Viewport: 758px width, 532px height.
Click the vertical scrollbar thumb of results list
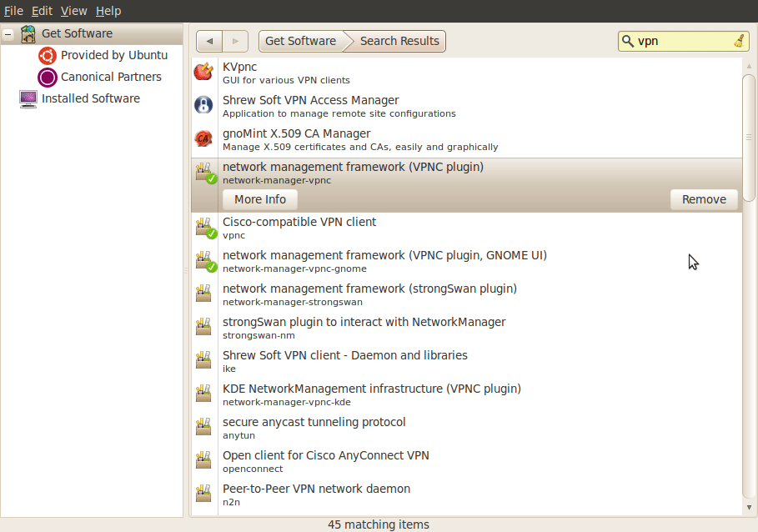pyautogui.click(x=749, y=138)
